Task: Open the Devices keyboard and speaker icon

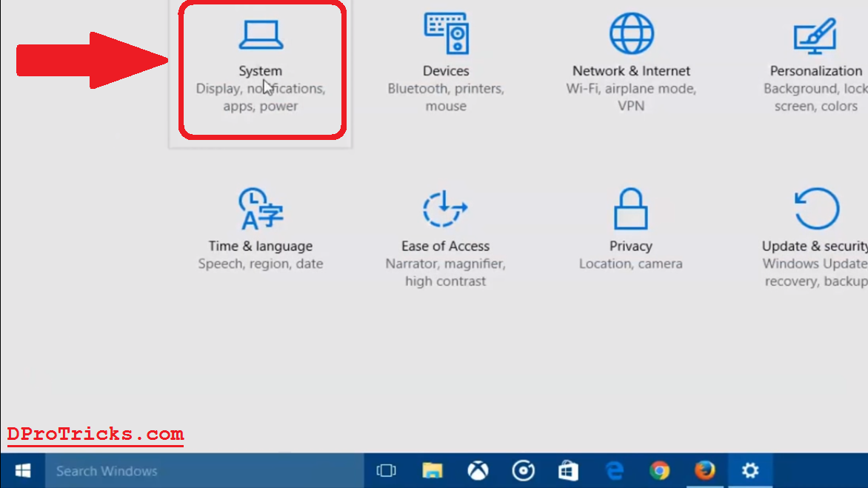Action: [446, 34]
